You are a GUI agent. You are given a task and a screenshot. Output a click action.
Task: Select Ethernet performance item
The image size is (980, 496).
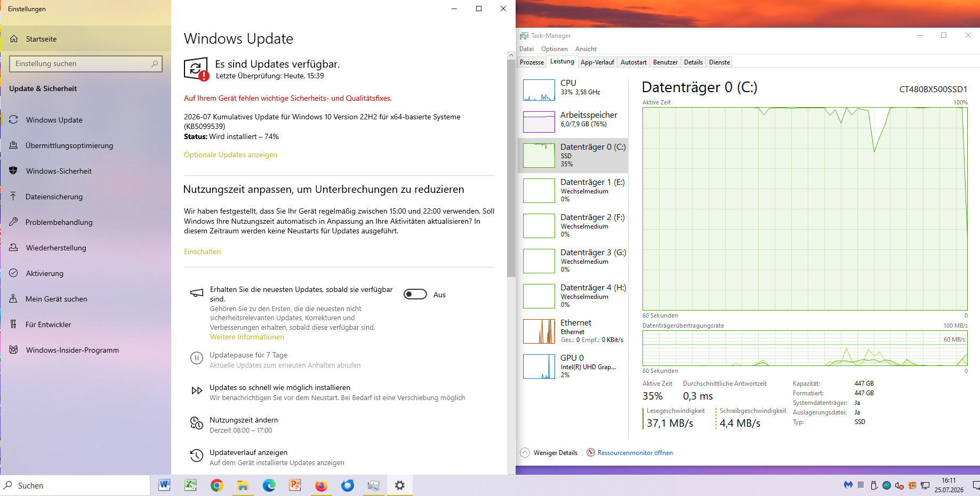(x=573, y=331)
